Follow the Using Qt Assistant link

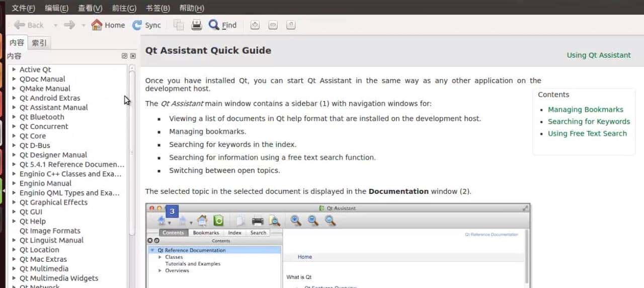coord(598,55)
